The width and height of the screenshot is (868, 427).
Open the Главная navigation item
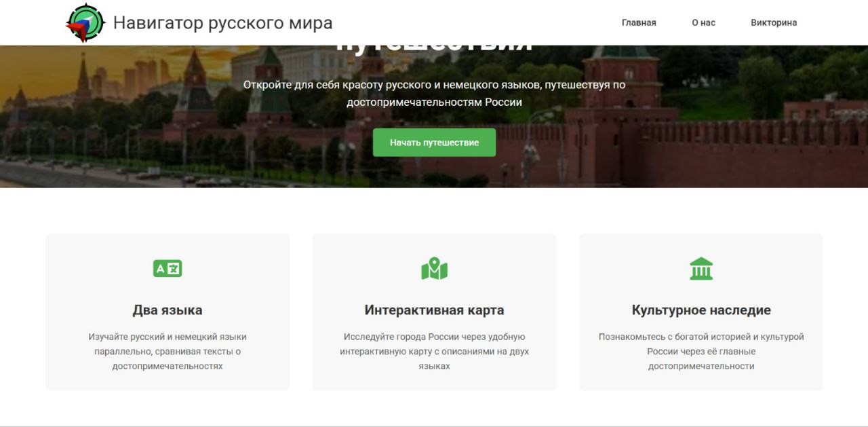638,22
